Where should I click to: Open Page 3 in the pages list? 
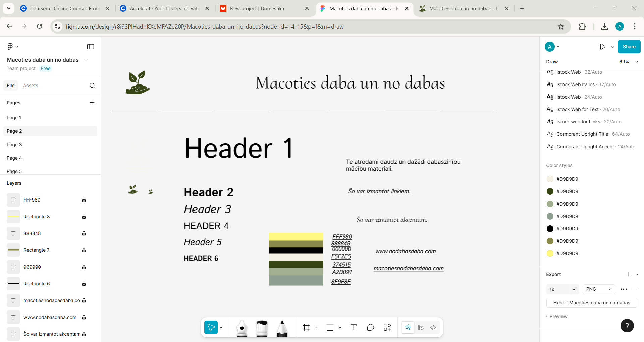[14, 145]
